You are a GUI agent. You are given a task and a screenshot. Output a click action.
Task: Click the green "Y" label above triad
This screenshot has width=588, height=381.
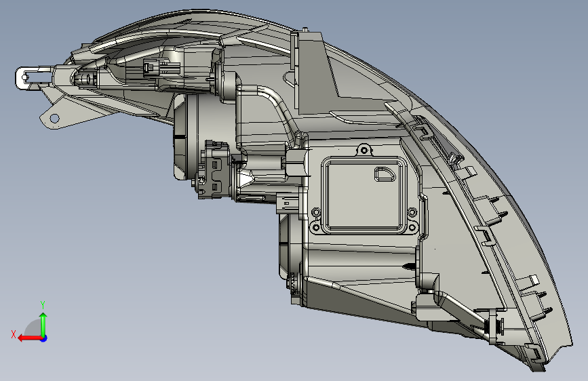pos(43,305)
